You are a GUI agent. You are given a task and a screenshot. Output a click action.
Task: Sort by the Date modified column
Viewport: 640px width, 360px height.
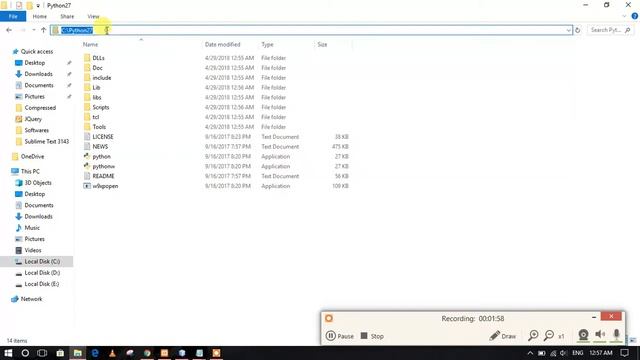coord(222,44)
